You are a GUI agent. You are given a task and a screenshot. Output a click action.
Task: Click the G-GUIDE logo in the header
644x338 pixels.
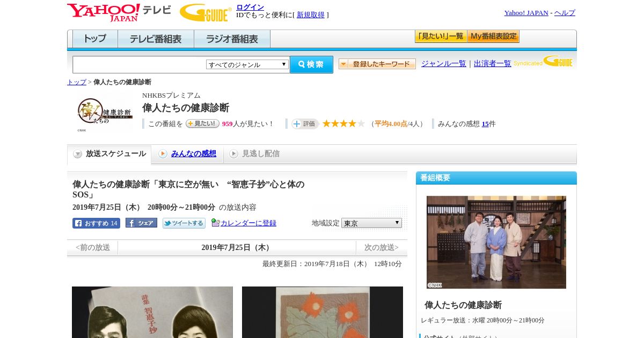pos(206,12)
